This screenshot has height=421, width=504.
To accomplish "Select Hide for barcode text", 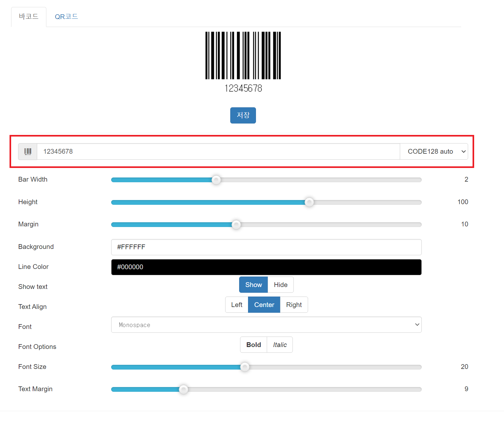I will click(x=281, y=285).
